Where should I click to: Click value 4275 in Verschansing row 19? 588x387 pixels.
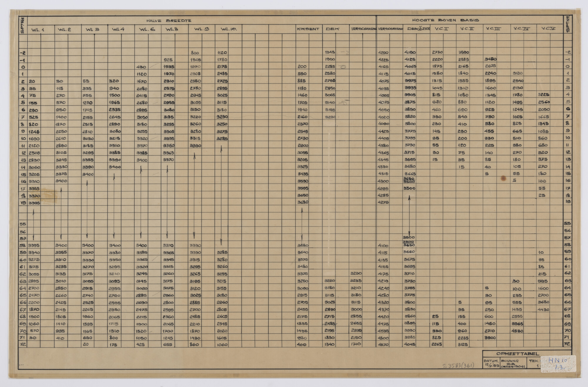(x=383, y=202)
